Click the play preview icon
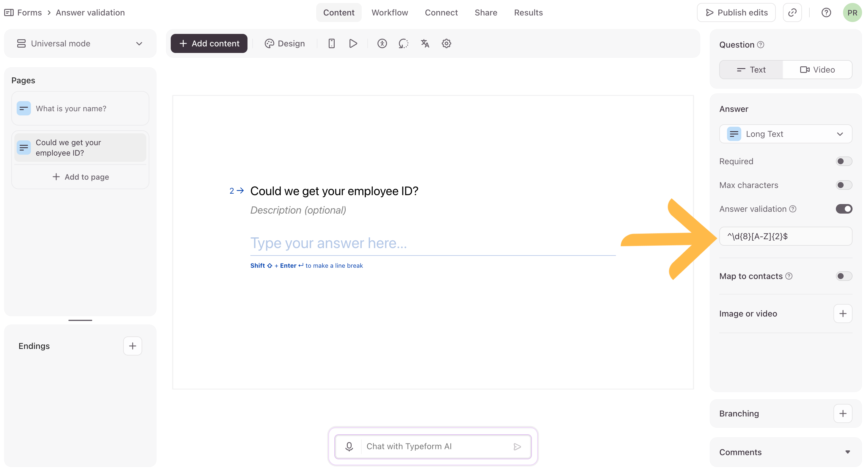This screenshot has height=470, width=868. point(353,43)
